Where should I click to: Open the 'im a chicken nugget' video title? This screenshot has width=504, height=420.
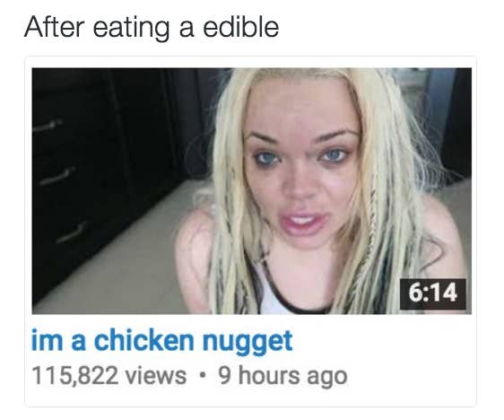(x=162, y=342)
